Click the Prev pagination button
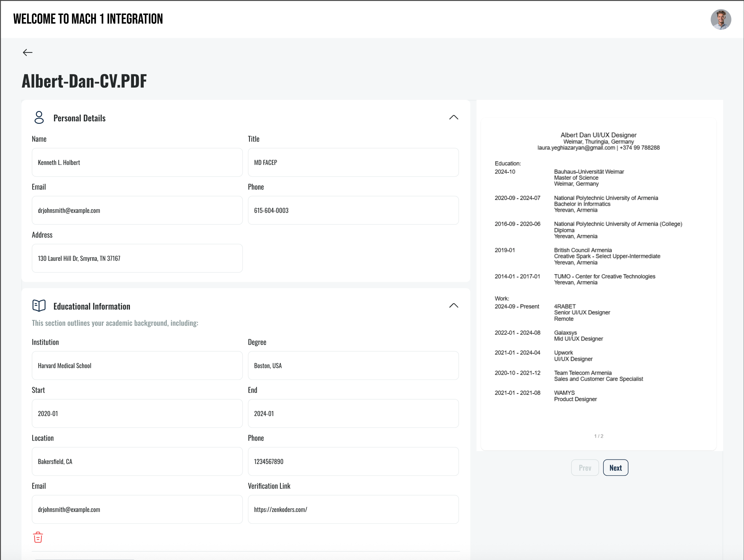 pyautogui.click(x=585, y=467)
